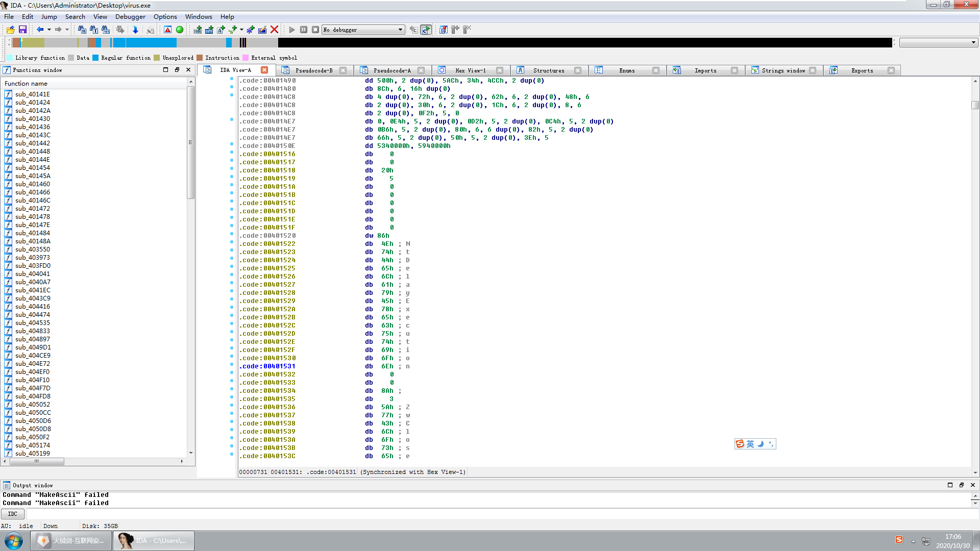Click the red X delete icon in toolbar
The width and height of the screenshot is (980, 551).
click(274, 30)
